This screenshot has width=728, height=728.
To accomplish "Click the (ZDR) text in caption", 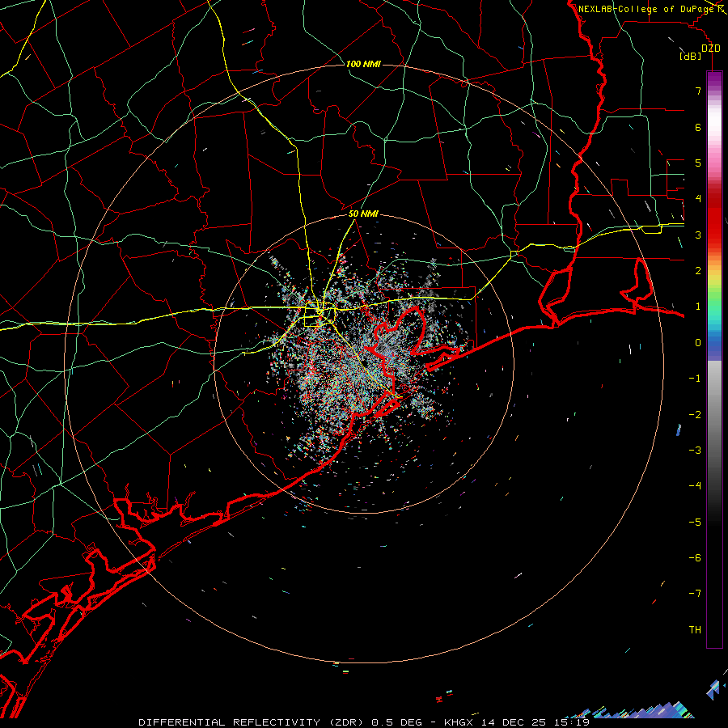I will coord(346,722).
